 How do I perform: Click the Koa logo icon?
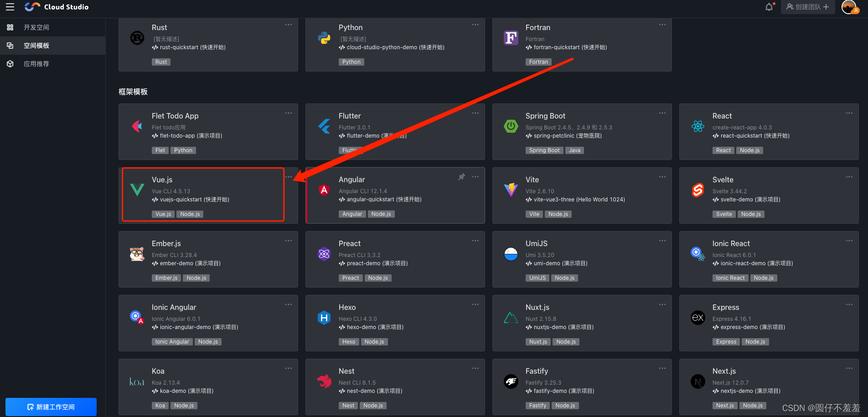pos(137,382)
